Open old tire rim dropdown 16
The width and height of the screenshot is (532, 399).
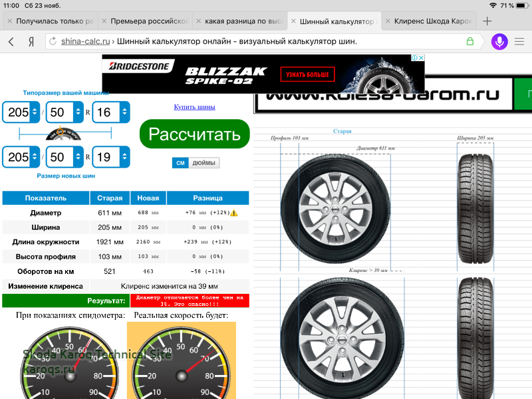111,112
